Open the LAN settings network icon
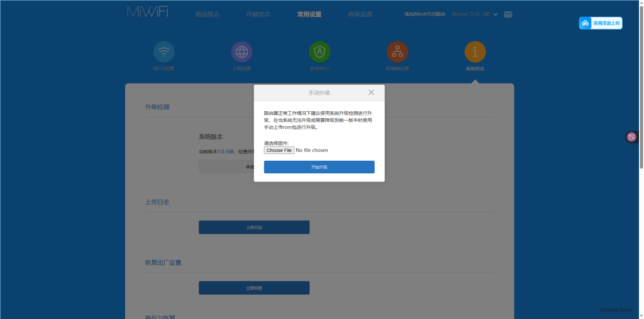Screen dimensions: 644x319 397,52
